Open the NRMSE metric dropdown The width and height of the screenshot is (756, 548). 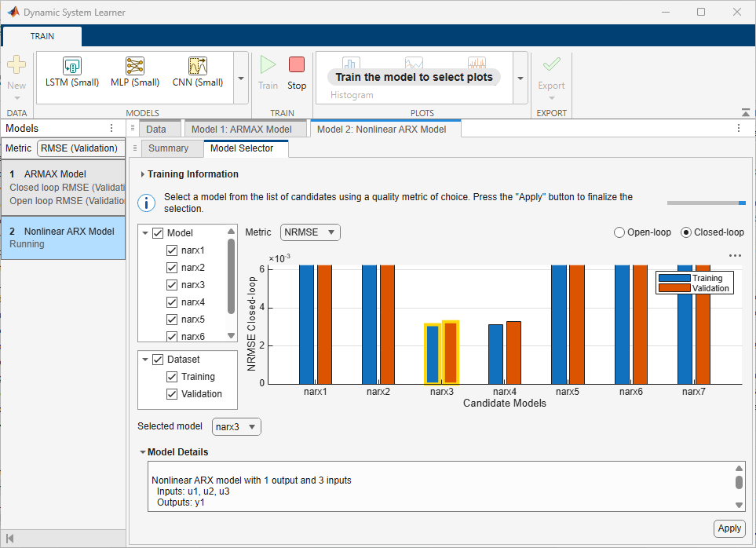point(310,232)
